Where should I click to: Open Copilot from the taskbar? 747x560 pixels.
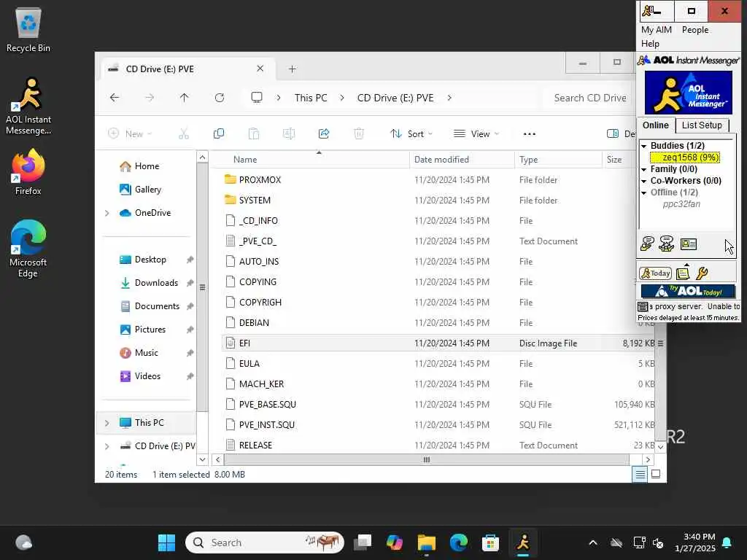click(395, 542)
